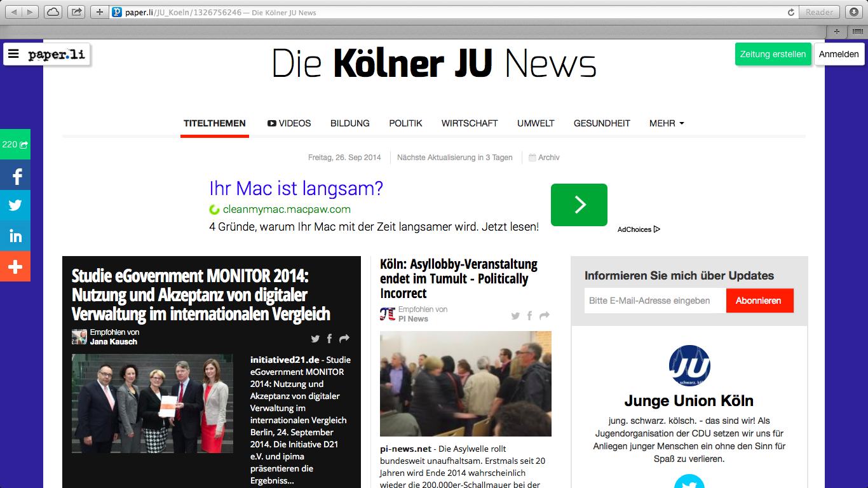Switch to the VIDEOS tab
868x488 pixels.
click(x=289, y=123)
